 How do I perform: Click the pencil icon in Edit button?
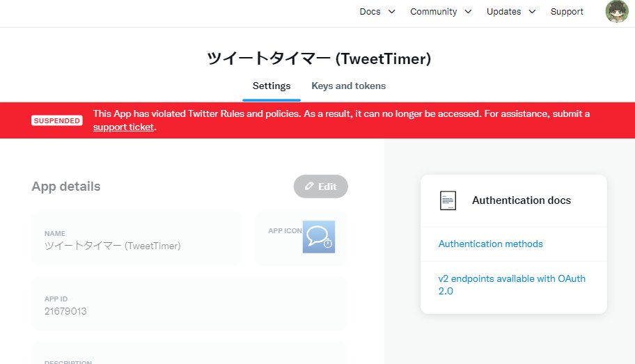309,186
